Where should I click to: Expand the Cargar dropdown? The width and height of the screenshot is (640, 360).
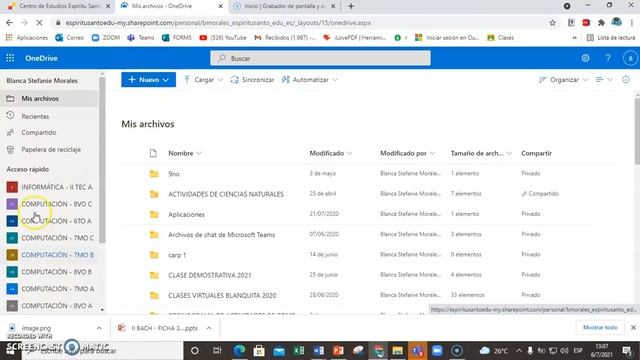[x=220, y=80]
